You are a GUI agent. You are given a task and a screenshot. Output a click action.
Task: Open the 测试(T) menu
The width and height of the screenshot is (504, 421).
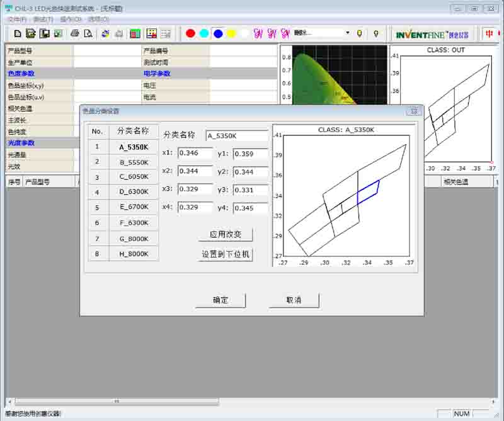43,20
